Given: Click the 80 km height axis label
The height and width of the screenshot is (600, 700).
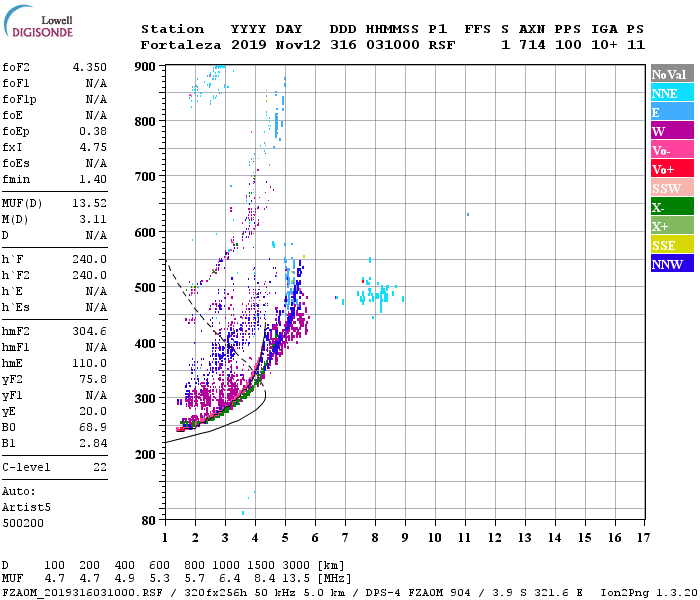Looking at the screenshot, I should click(148, 521).
